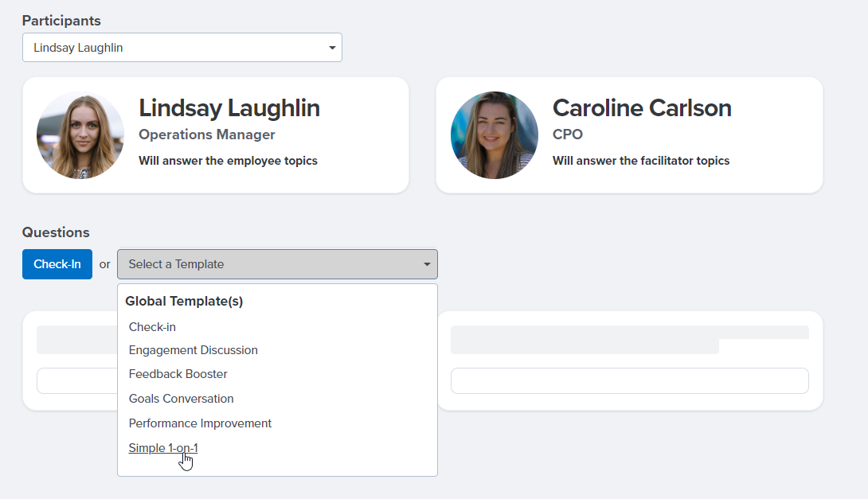The height and width of the screenshot is (499, 868).
Task: Click 'Will answer the facilitator topics' text
Action: click(641, 161)
